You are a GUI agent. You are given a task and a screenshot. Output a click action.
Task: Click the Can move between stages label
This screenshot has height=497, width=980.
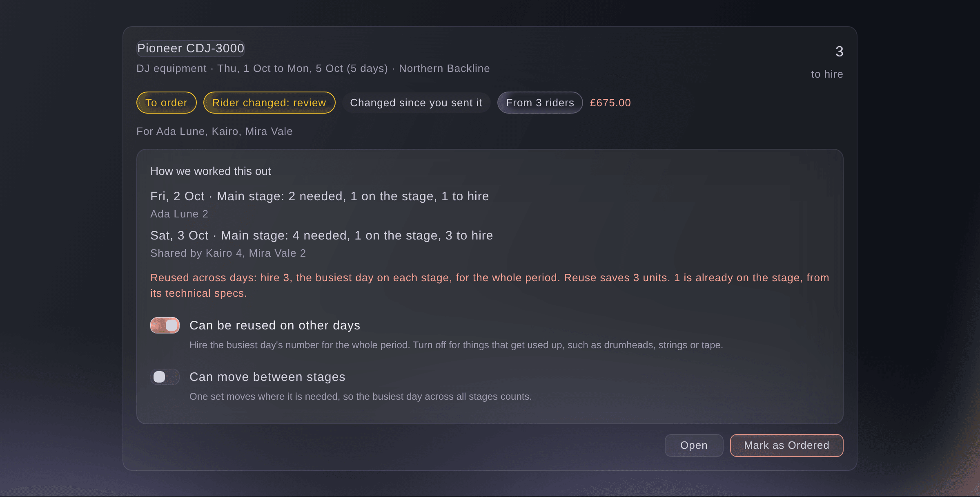point(267,377)
